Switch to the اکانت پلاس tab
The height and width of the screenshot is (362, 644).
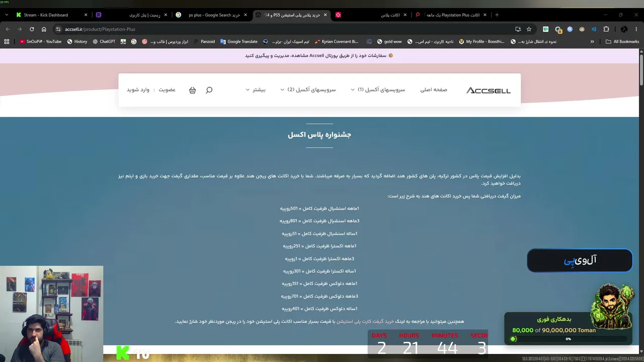(371, 15)
